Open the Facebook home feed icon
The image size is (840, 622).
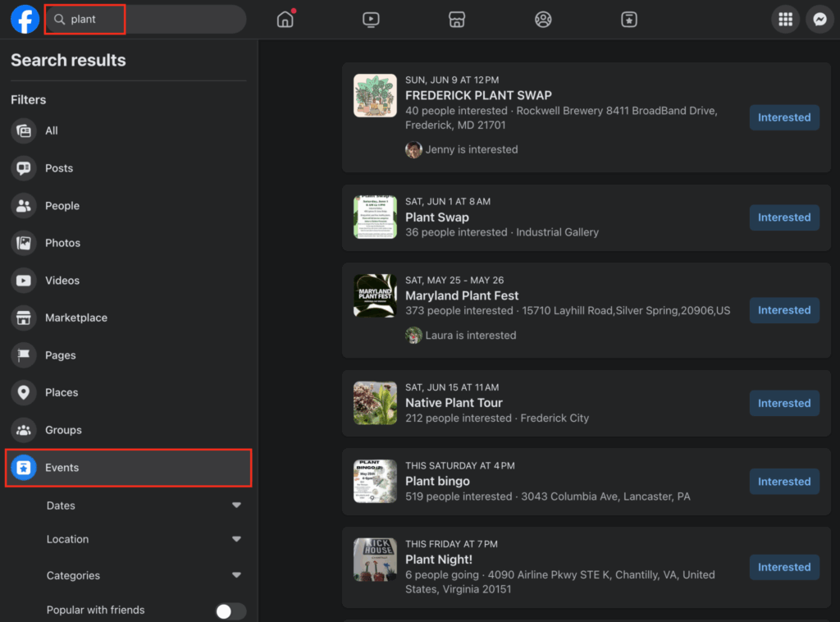coord(285,19)
